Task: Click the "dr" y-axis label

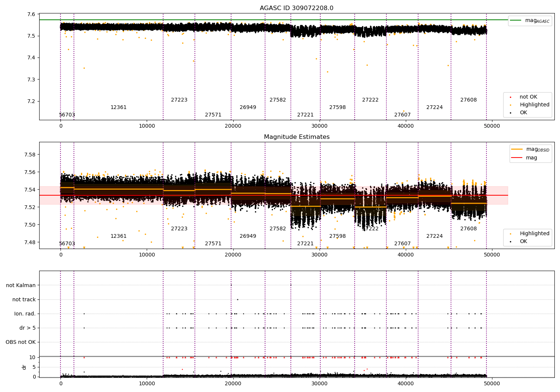Action: pos(24,367)
